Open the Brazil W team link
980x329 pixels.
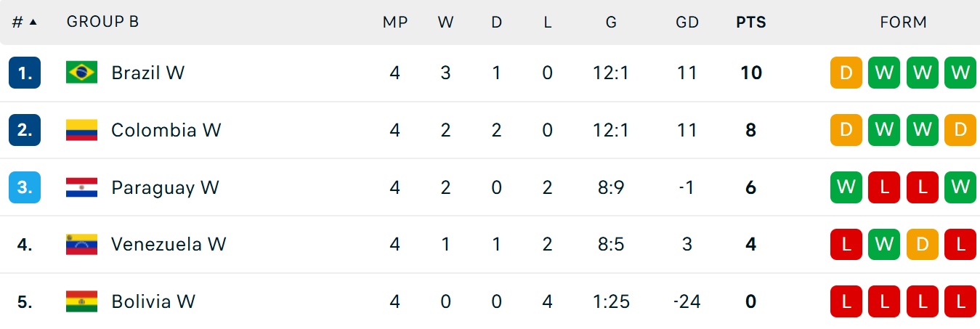coord(148,73)
